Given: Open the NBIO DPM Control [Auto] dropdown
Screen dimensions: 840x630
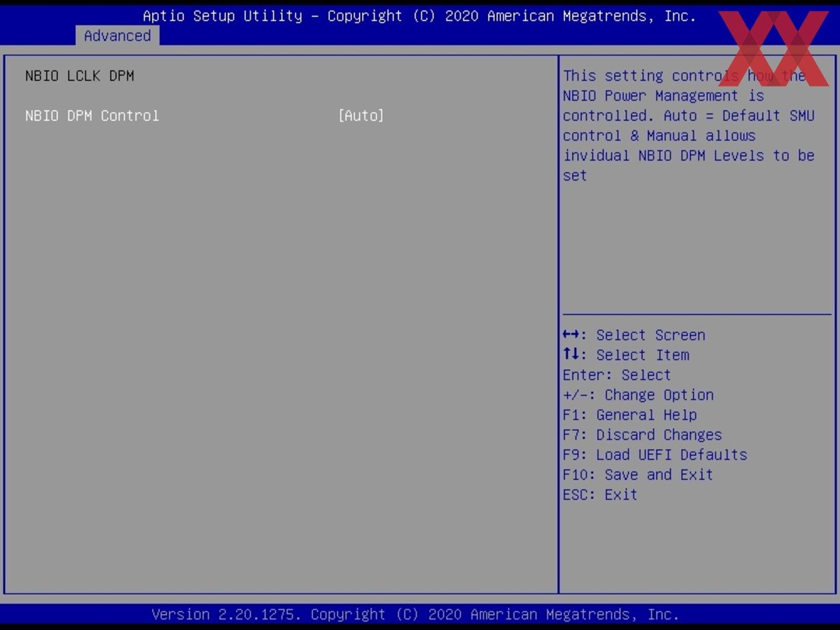Looking at the screenshot, I should pyautogui.click(x=361, y=115).
